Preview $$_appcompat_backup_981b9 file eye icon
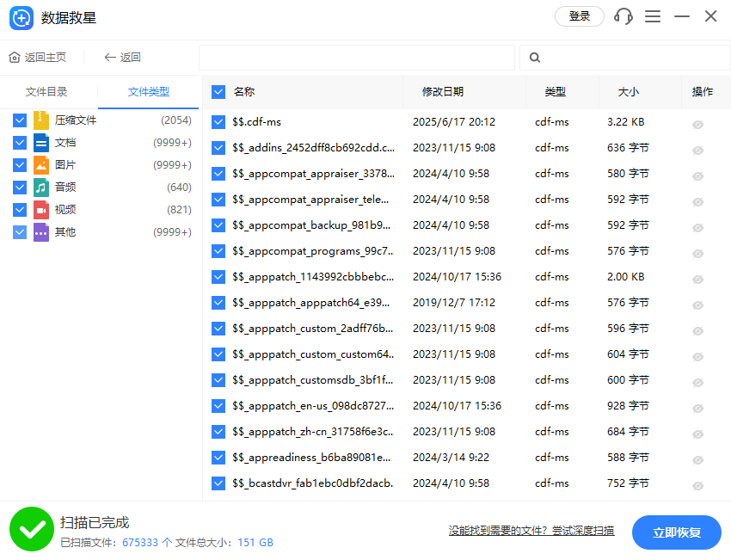This screenshot has width=731, height=560. pos(698,228)
